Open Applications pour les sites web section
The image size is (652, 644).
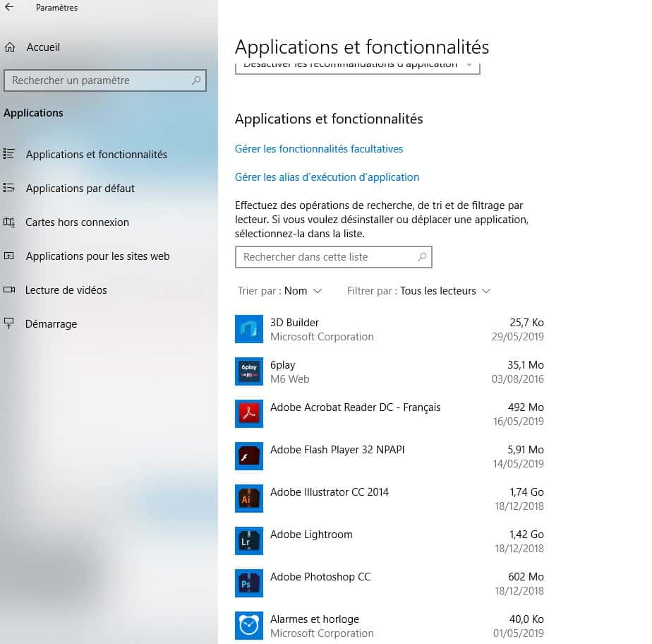pos(97,256)
